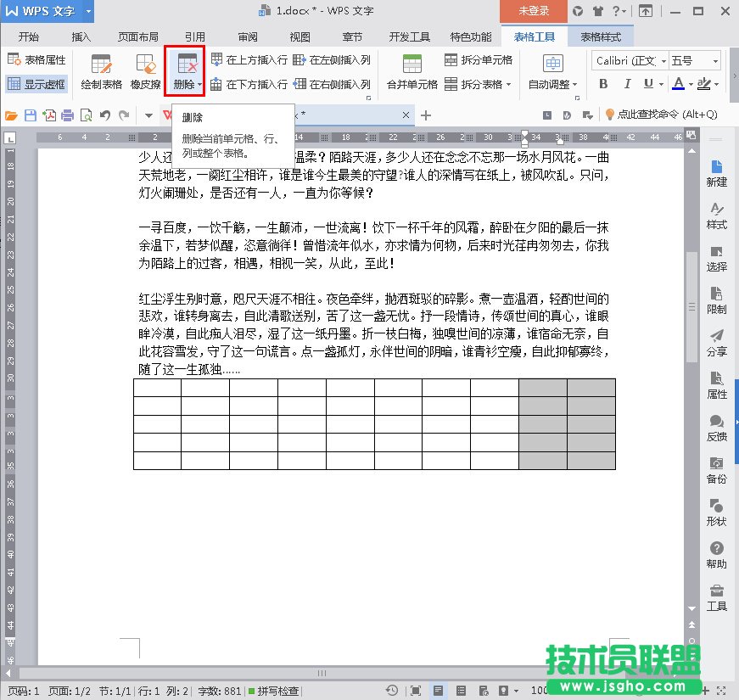Select the Eraser (橡皮擦) tool

coord(144,71)
